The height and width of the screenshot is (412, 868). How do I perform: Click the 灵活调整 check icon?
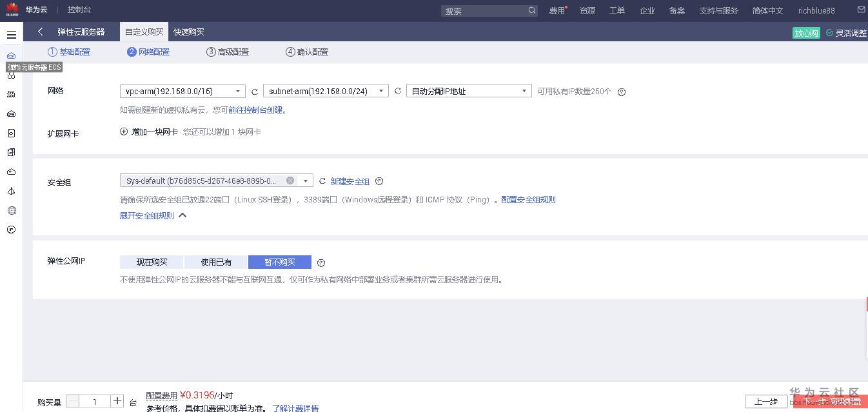[829, 32]
